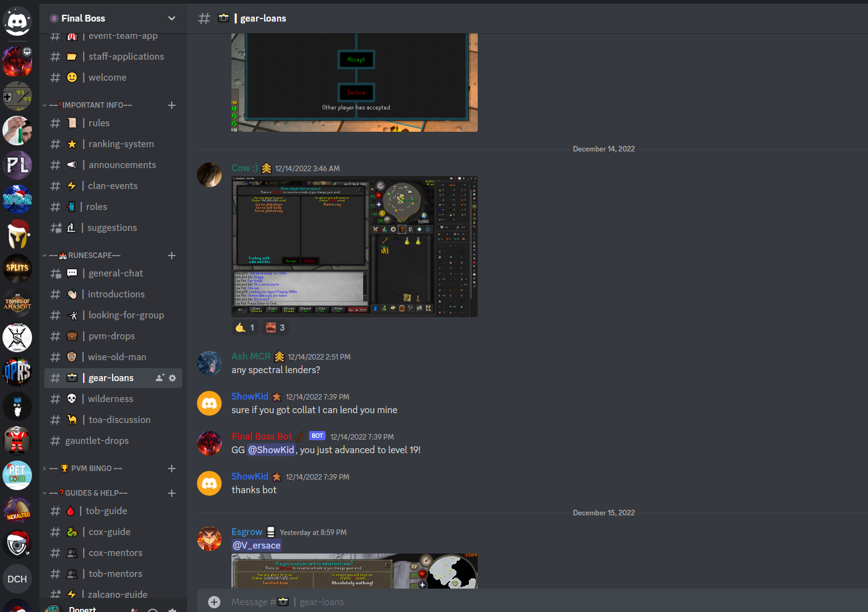
Task: Click the Cow :) username
Action: (244, 168)
